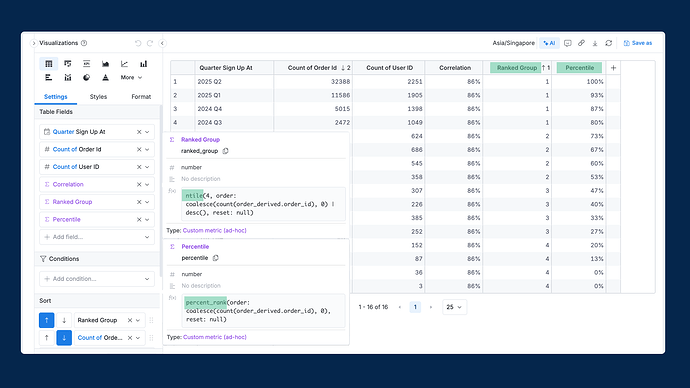Toggle descending sort for Ranked Group

click(64, 320)
